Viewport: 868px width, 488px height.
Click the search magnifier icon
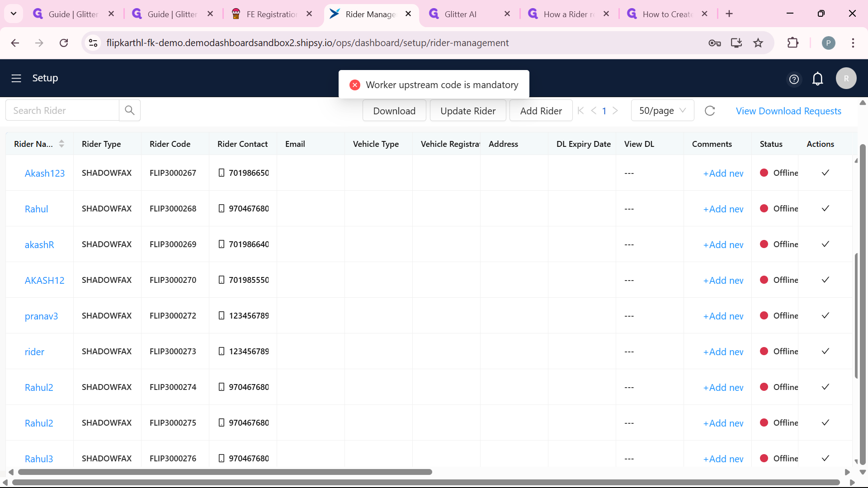130,110
